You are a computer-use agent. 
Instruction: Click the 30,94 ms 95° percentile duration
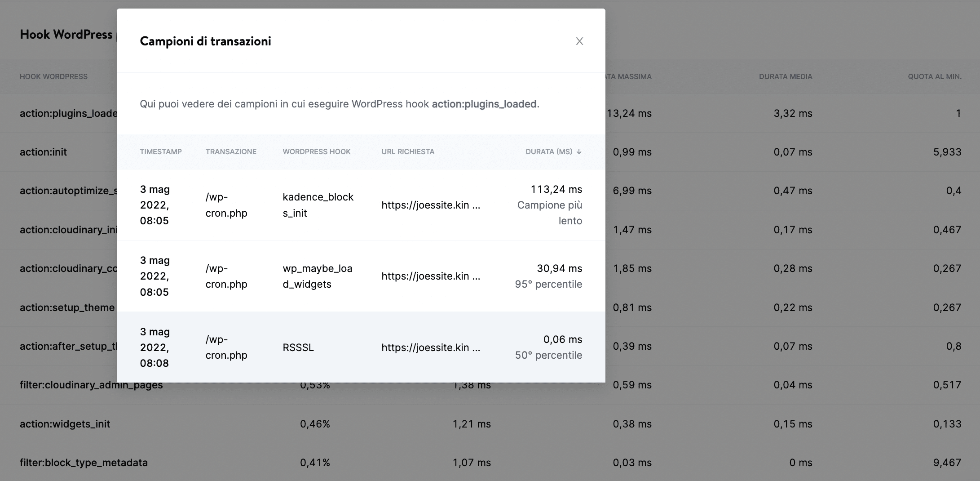pos(559,268)
